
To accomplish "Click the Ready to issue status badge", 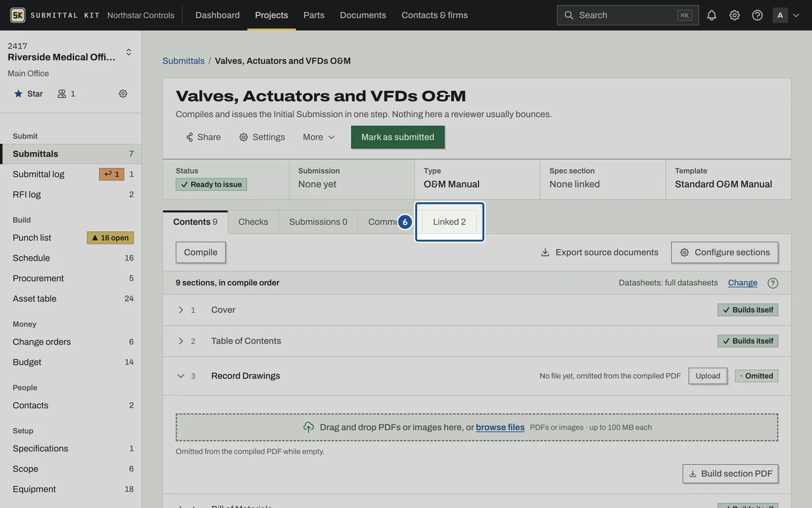I will point(211,184).
